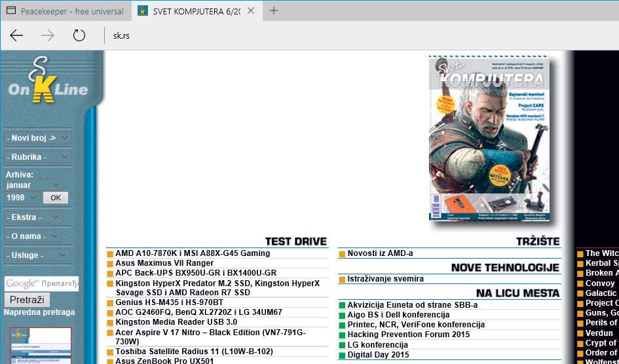Click the Google search input field

click(41, 283)
